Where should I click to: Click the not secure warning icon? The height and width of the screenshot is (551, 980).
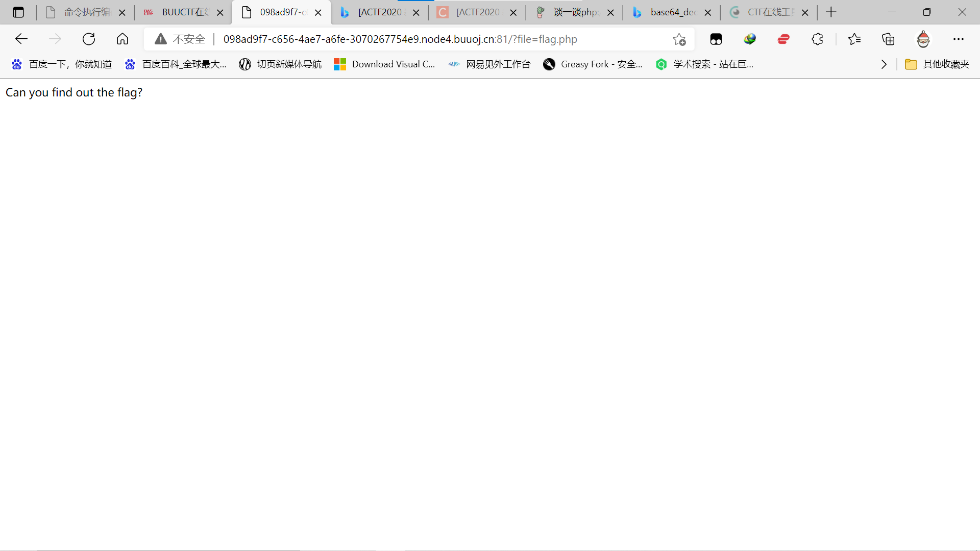coord(161,39)
